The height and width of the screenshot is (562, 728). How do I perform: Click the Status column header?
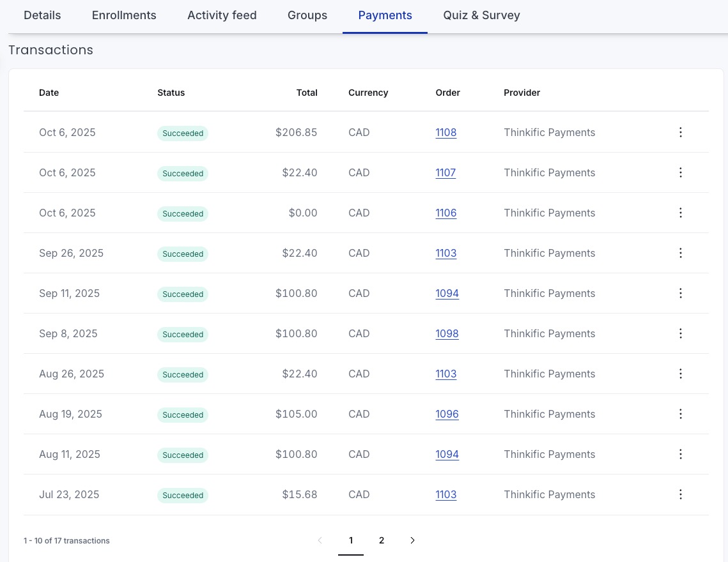pyautogui.click(x=171, y=93)
